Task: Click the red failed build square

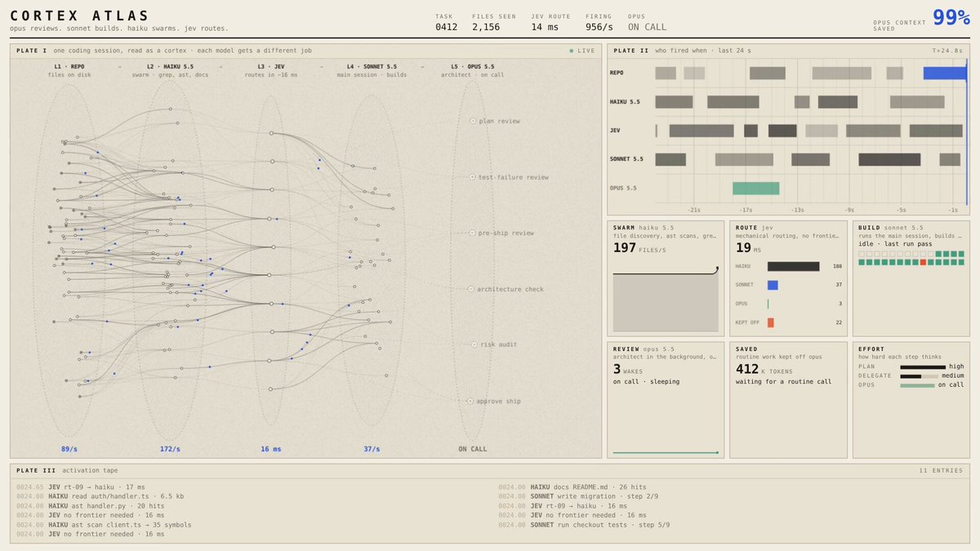Action: (x=923, y=262)
